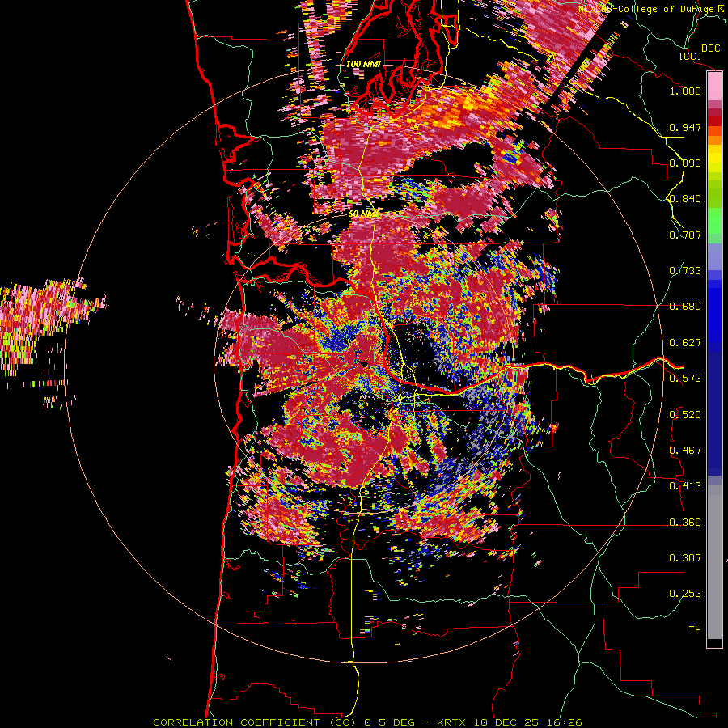Click the DCC label above the color scale

click(x=710, y=49)
